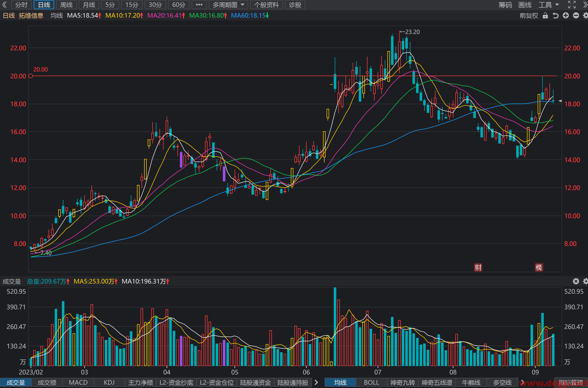Switch to 分时 intraday view
This screenshot has height=388, width=588.
coord(21,5)
